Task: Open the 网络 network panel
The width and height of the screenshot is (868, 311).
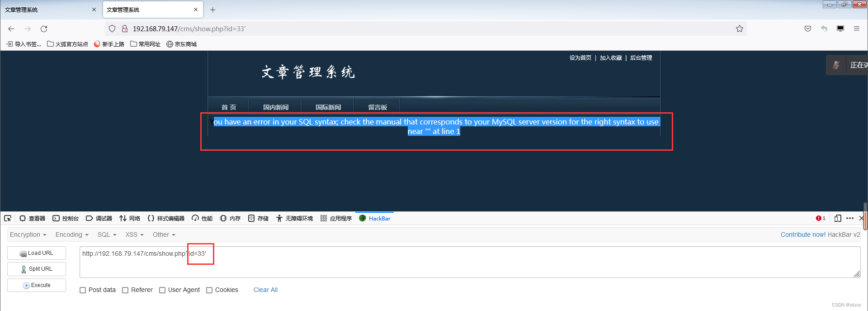Action: click(x=130, y=218)
